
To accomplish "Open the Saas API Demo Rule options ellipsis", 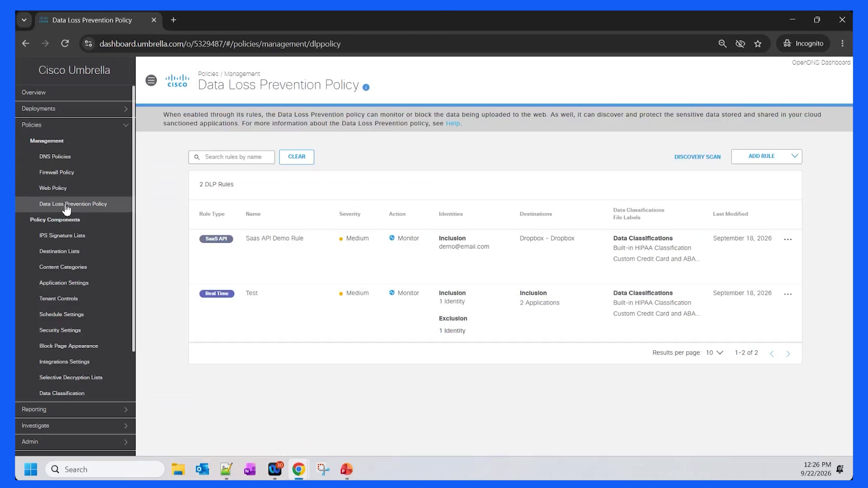I will [788, 239].
